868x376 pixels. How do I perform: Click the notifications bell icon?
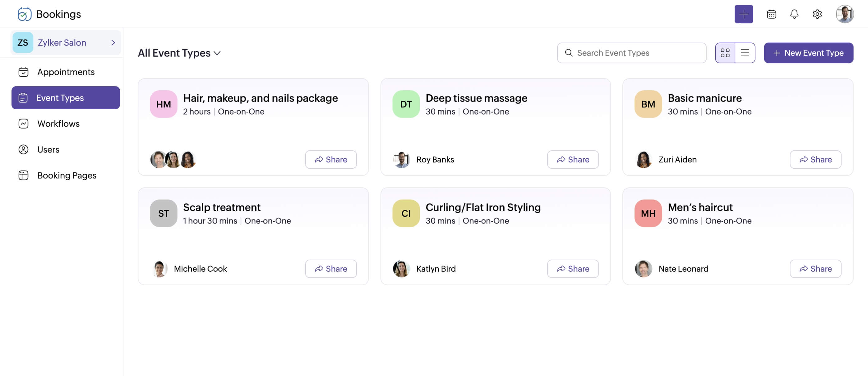click(794, 14)
